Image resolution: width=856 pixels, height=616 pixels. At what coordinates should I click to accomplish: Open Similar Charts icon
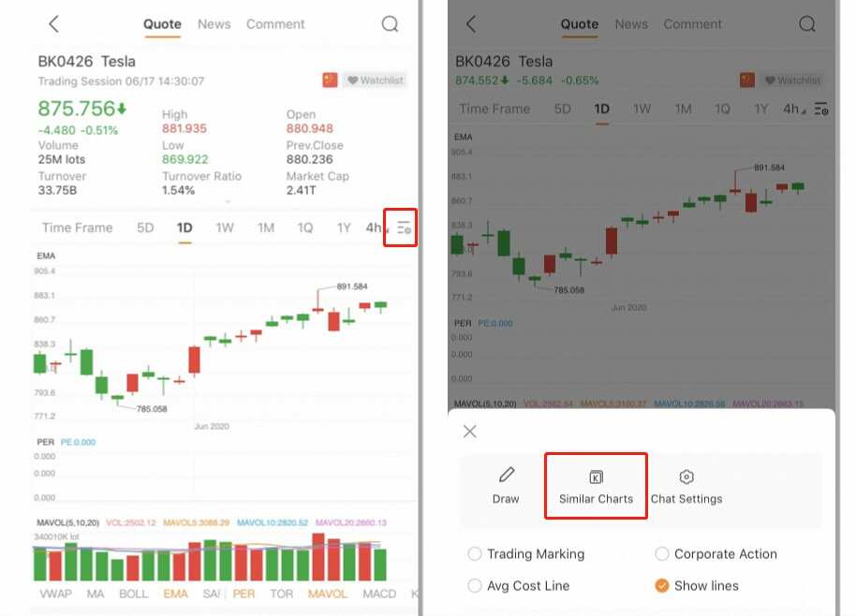tap(596, 477)
